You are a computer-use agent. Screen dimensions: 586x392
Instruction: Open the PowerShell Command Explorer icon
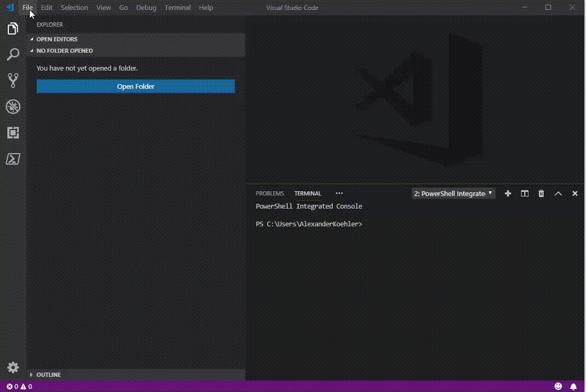pyautogui.click(x=13, y=159)
